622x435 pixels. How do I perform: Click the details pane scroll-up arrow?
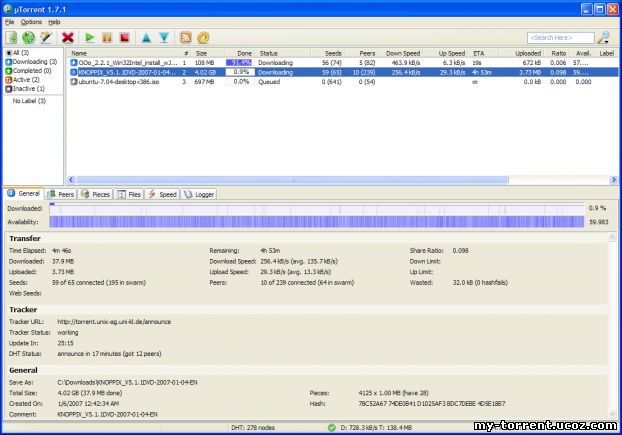[612, 237]
